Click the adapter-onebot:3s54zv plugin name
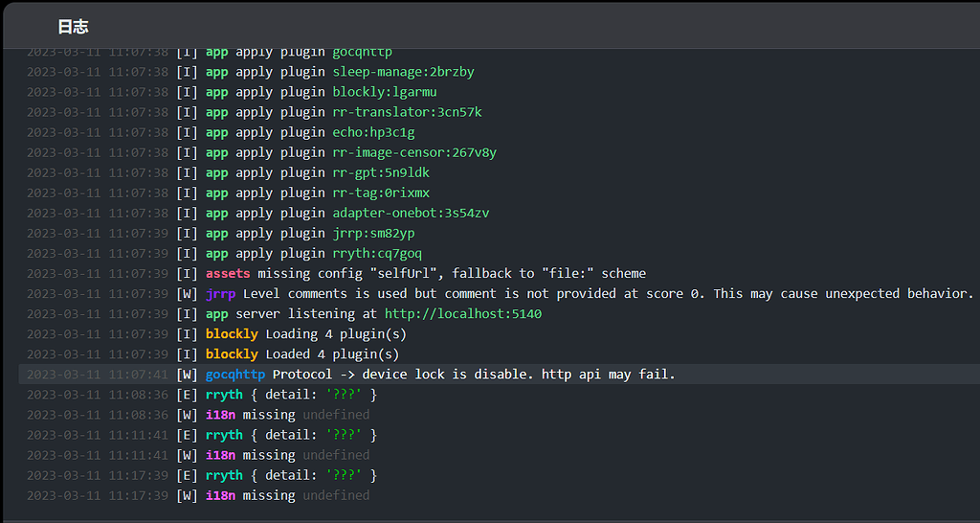 (411, 213)
